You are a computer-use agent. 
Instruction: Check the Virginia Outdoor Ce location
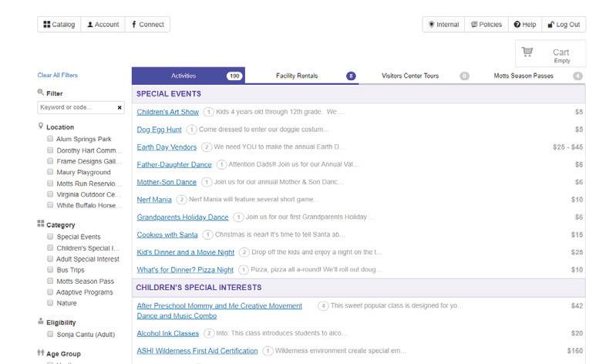(50, 194)
